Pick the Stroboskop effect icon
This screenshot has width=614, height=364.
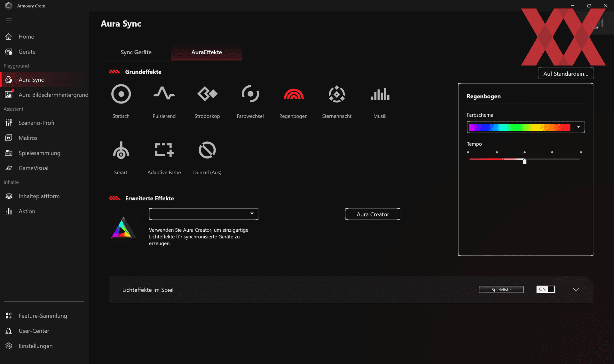(207, 94)
